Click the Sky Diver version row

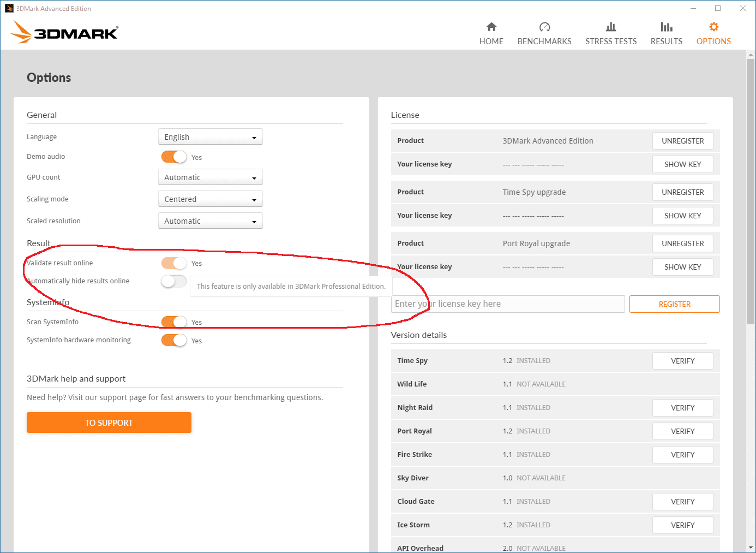pyautogui.click(x=555, y=478)
